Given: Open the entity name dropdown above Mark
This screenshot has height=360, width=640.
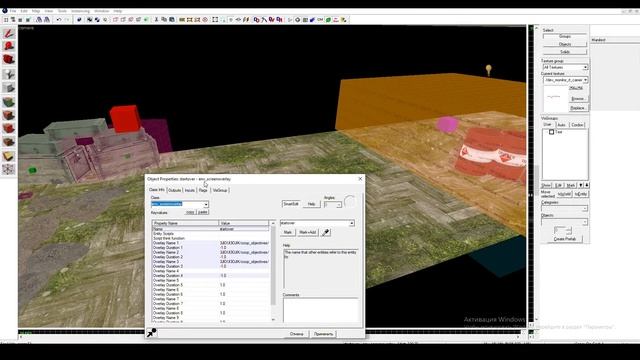Looking at the screenshot, I should click(x=351, y=223).
